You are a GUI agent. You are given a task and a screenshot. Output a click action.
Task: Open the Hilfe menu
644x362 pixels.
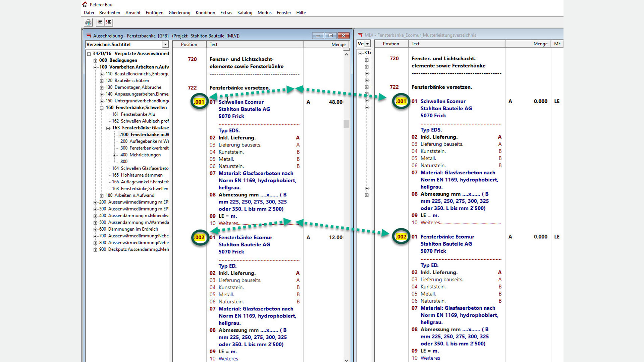click(301, 12)
